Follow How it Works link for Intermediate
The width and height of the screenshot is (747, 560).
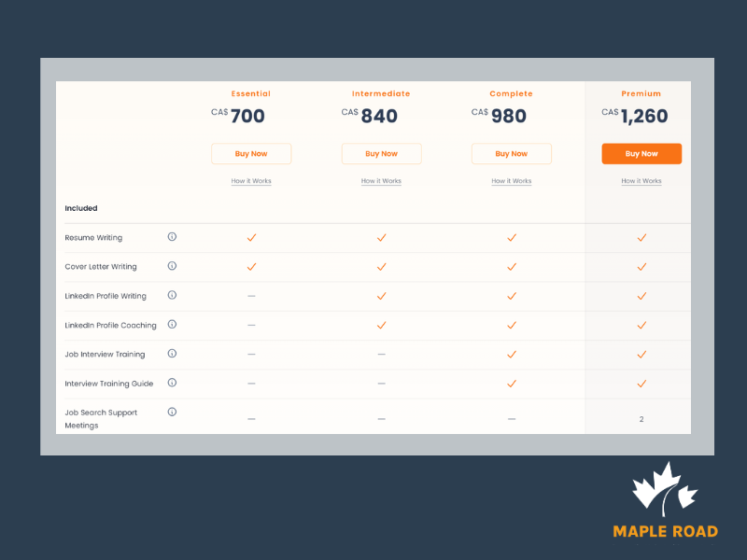coord(381,181)
